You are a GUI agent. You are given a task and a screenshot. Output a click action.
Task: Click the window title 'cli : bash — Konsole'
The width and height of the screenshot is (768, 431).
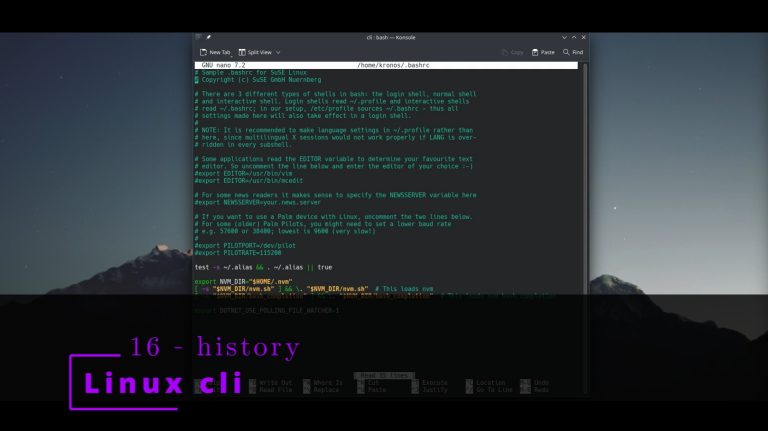391,37
